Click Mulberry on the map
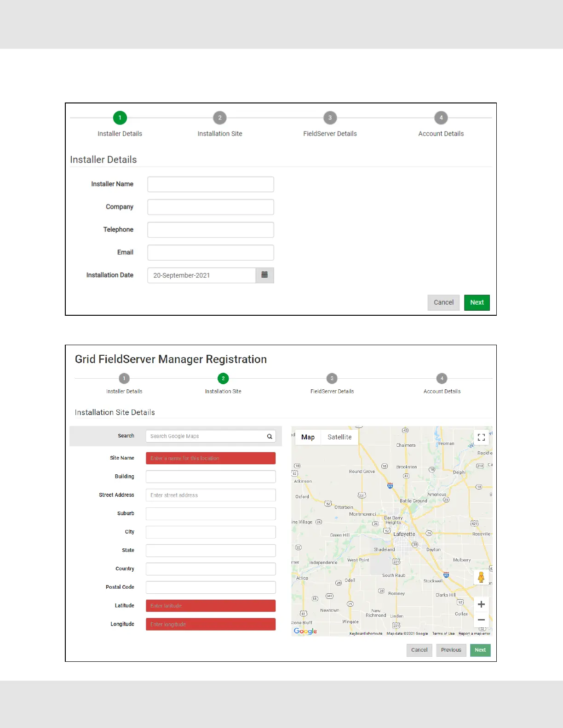This screenshot has height=728, width=563. click(x=462, y=560)
